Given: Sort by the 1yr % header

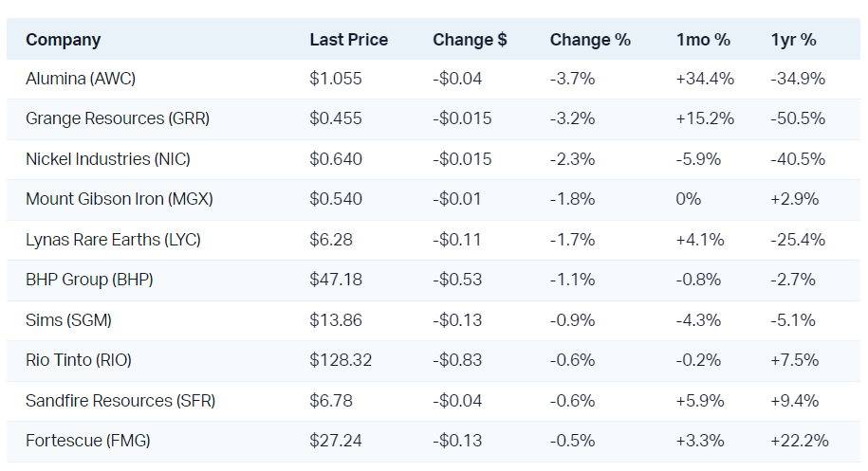Looking at the screenshot, I should coord(793,40).
